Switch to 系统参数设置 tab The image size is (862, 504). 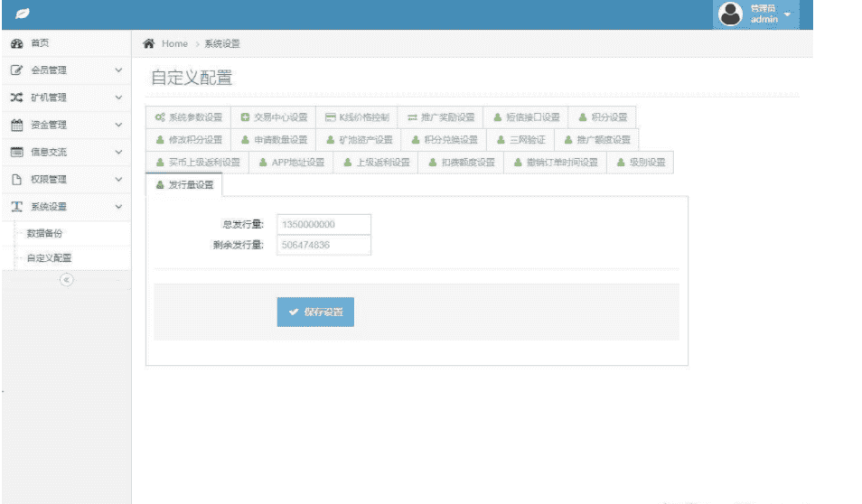[188, 117]
